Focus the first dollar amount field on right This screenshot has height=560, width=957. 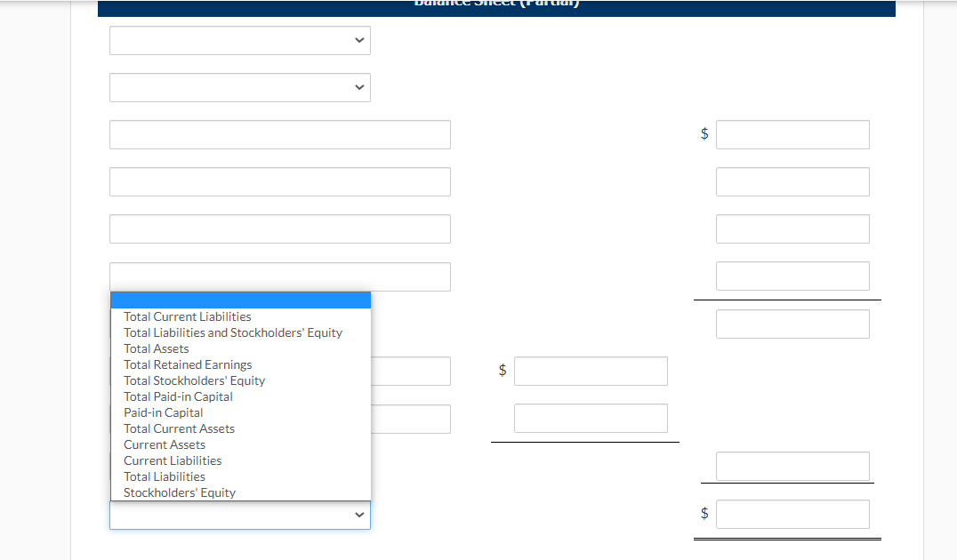(792, 135)
